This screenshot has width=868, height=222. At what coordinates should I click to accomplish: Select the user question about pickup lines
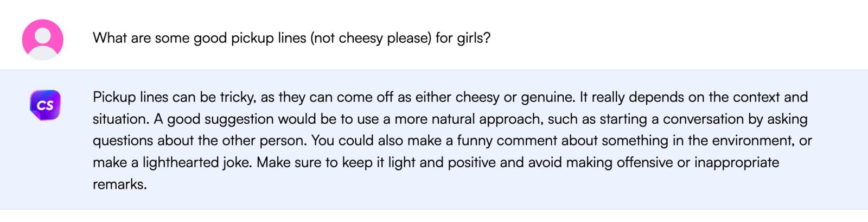pos(291,38)
